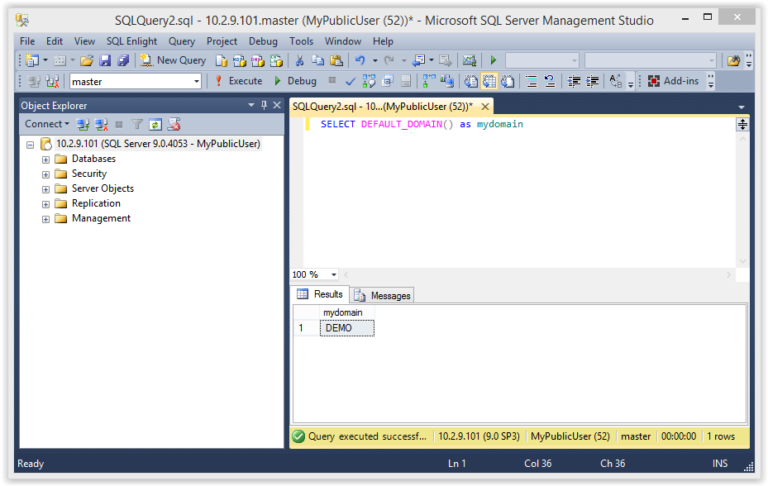Click the mydomain column header
The height and width of the screenshot is (486, 768).
tap(347, 312)
